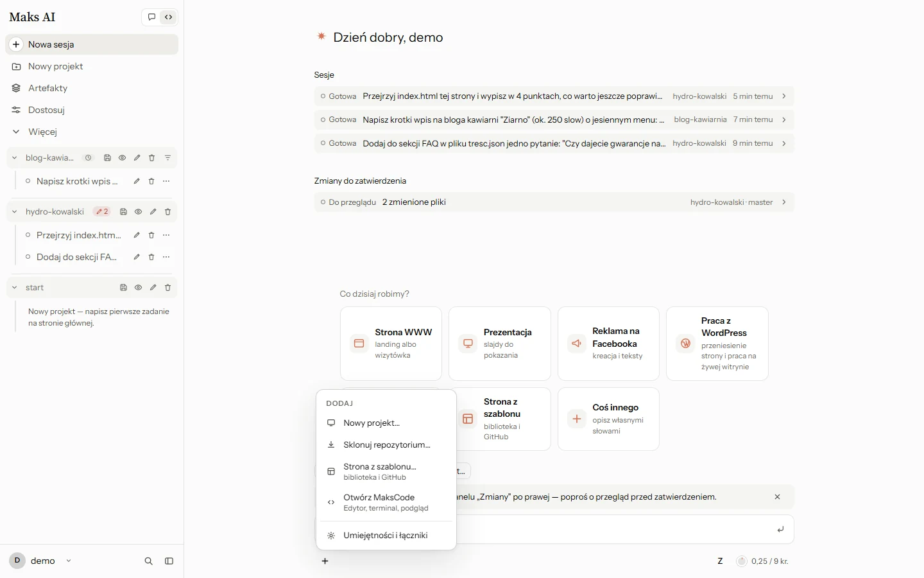Click the credits usage indicator '0,25 / 9 kr.'
Image resolution: width=924 pixels, height=578 pixels.
coord(762,561)
